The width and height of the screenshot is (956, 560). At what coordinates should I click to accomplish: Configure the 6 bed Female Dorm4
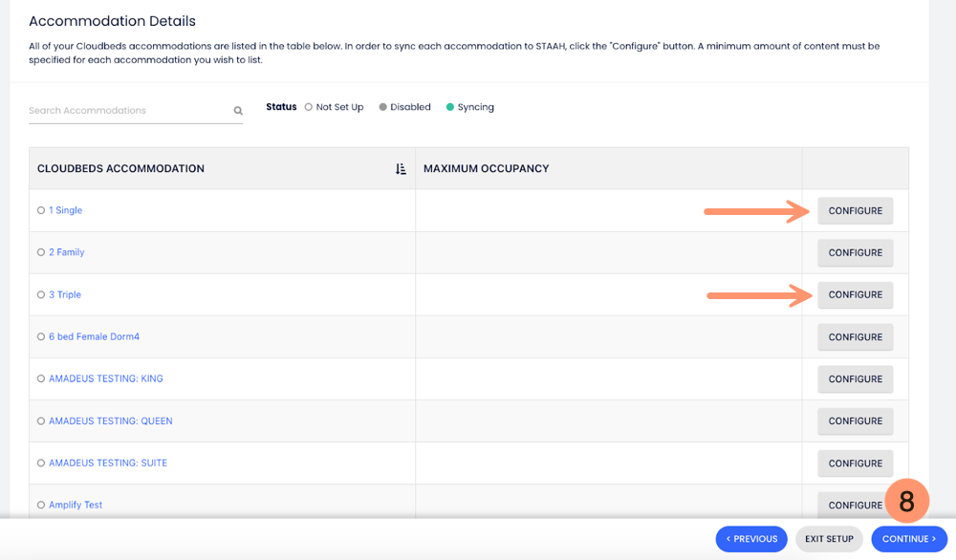point(855,336)
